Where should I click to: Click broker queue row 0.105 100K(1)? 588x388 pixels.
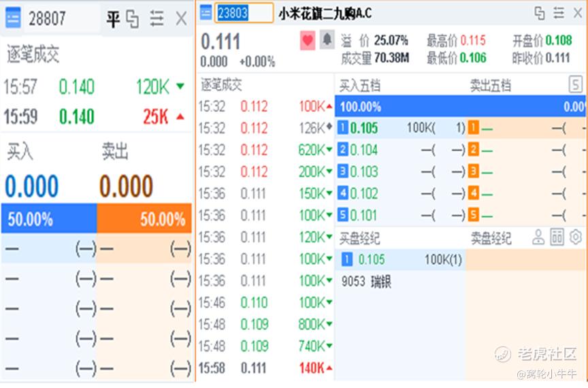(x=400, y=259)
